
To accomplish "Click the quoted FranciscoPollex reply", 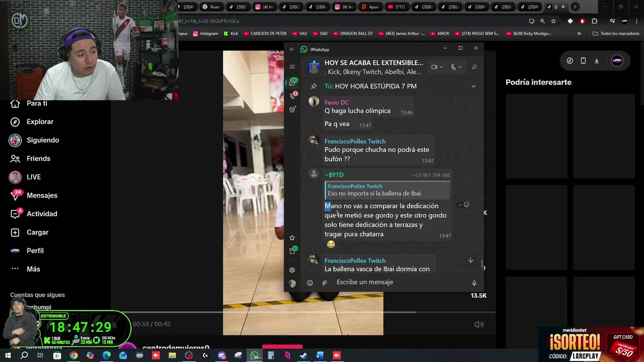I will click(387, 190).
